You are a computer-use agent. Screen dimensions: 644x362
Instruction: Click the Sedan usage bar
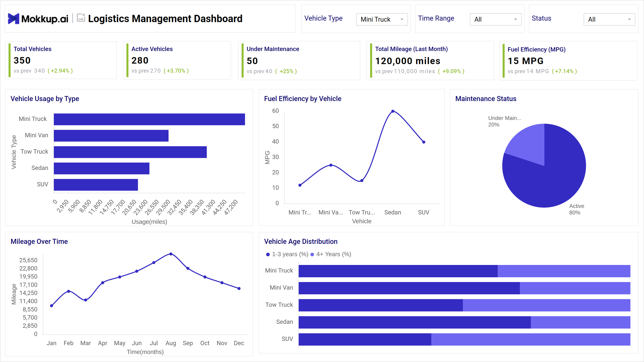[102, 168]
